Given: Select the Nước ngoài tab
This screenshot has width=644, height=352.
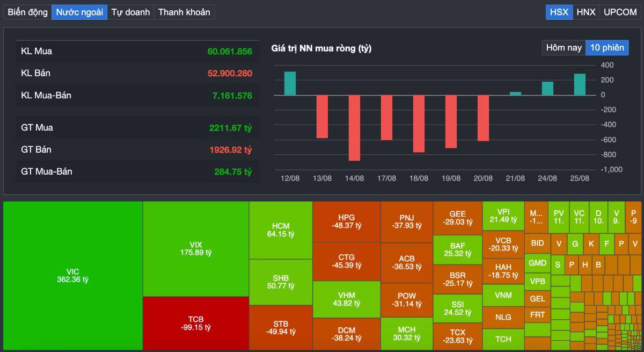Looking at the screenshot, I should click(x=79, y=12).
